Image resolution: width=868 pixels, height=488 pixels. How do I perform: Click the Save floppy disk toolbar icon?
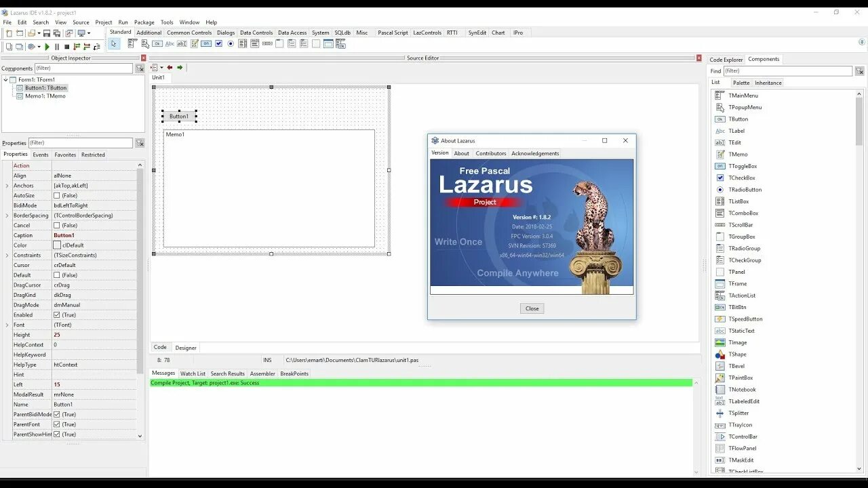pyautogui.click(x=47, y=33)
